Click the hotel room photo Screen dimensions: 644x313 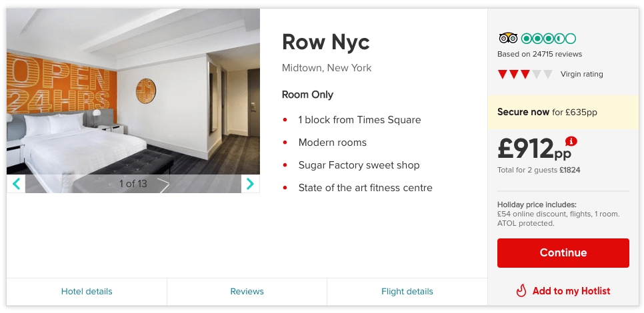click(133, 93)
